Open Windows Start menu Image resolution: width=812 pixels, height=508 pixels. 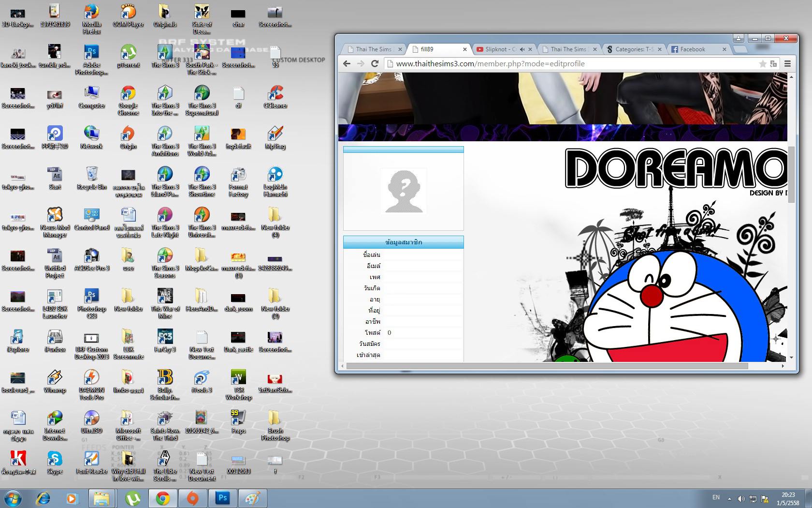(x=13, y=498)
